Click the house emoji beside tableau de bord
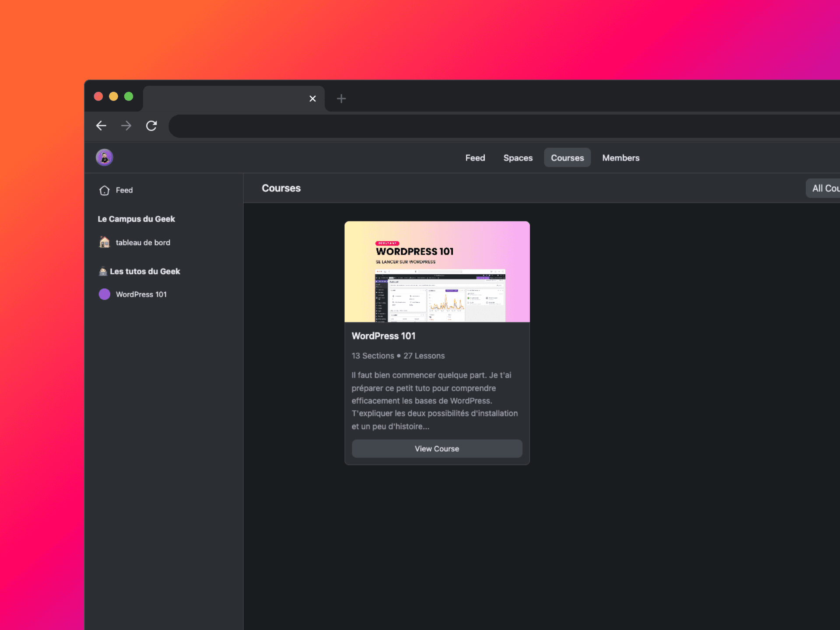Image resolution: width=840 pixels, height=630 pixels. pos(105,242)
